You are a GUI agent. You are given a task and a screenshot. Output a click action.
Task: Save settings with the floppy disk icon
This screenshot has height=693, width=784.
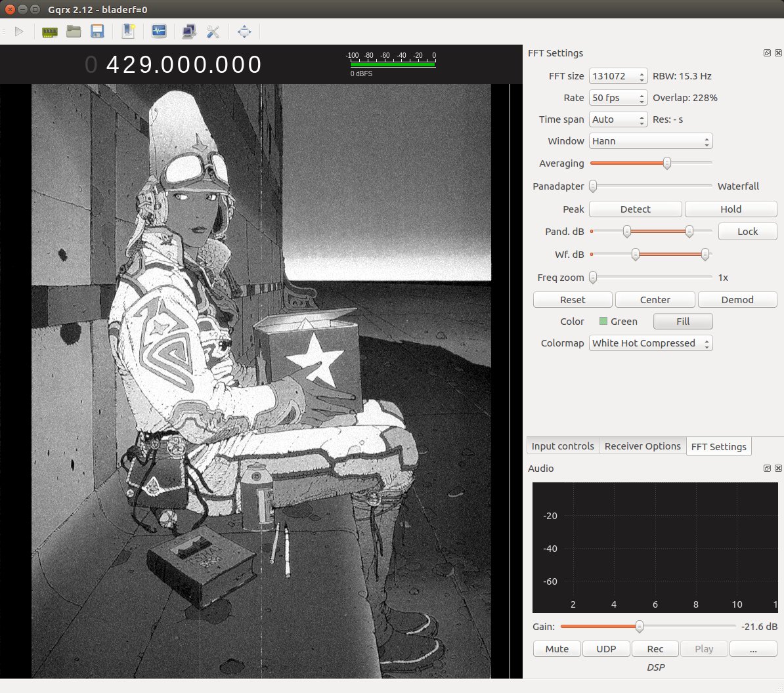[x=97, y=31]
